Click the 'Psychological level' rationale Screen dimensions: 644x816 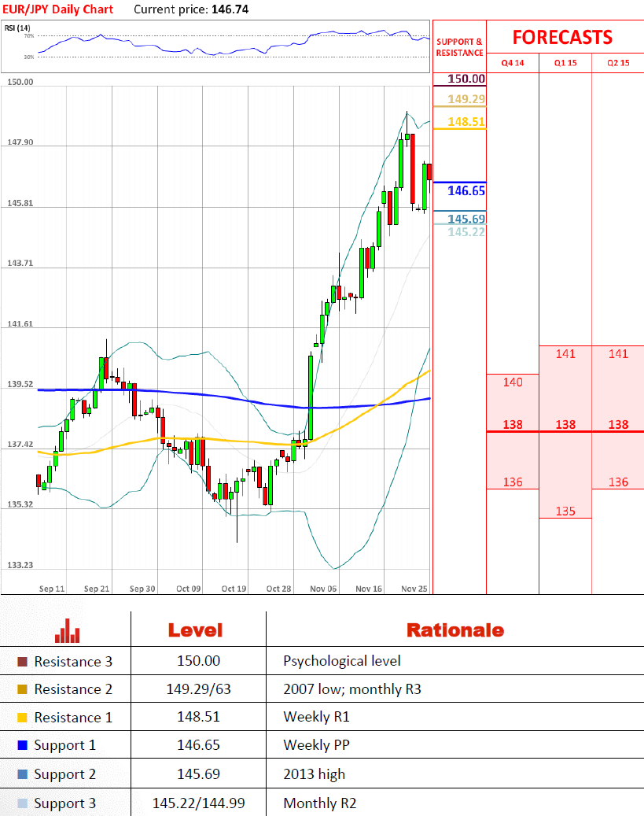[342, 662]
